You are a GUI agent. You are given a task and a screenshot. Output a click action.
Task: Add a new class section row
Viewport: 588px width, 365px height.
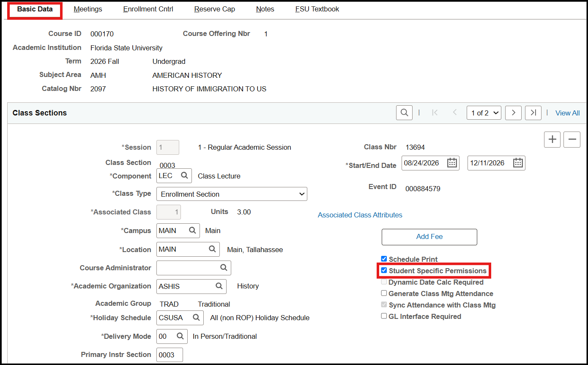552,140
